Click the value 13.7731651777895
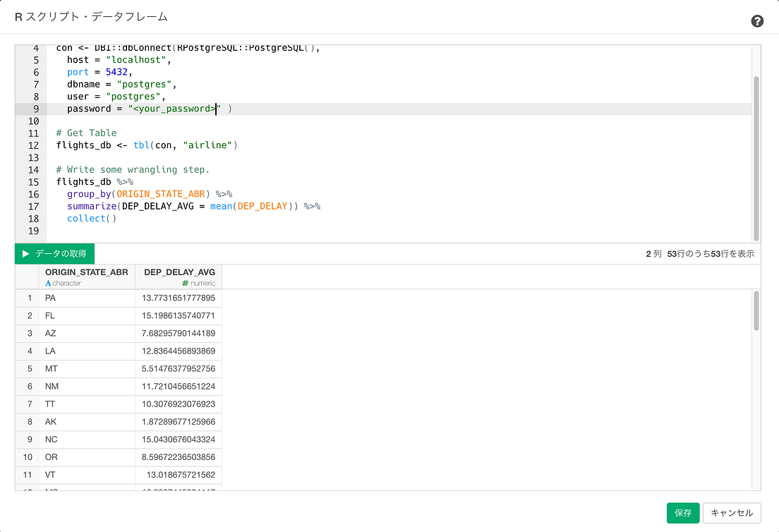 (x=179, y=298)
